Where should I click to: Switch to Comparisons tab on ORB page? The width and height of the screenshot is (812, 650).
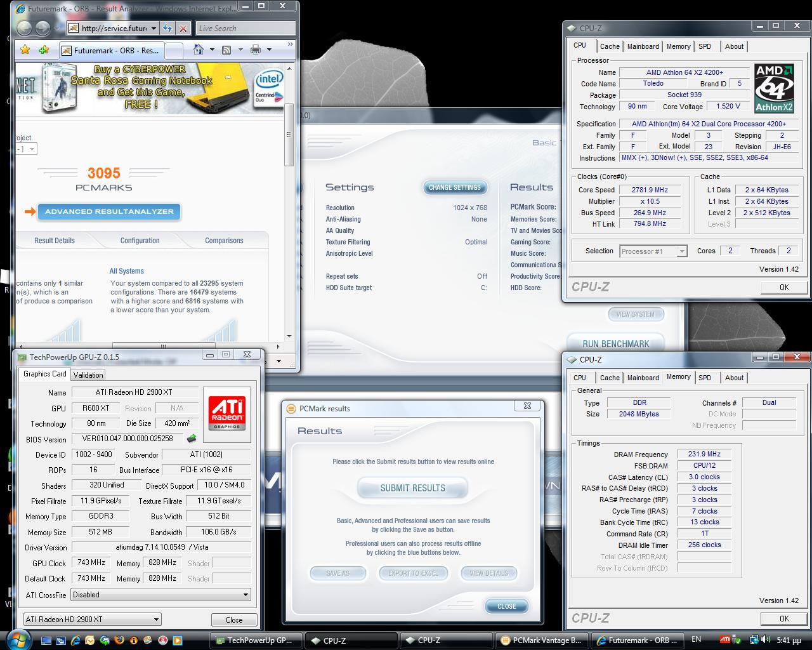pyautogui.click(x=224, y=241)
